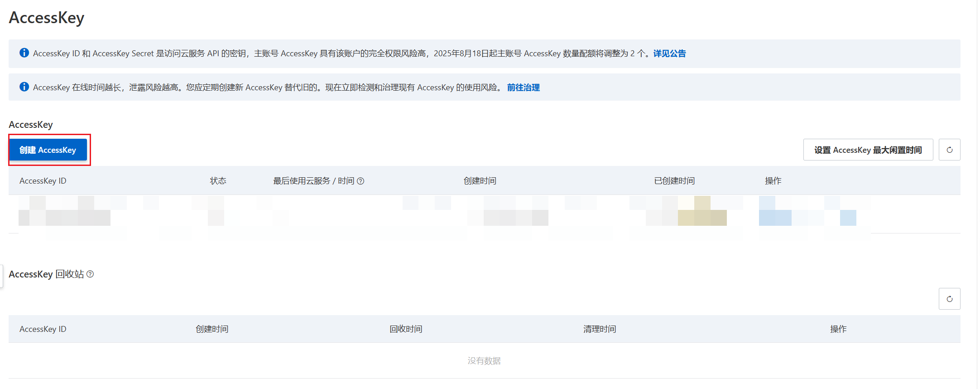The image size is (980, 389).
Task: Click 创建时间 header in the AccessKey list
Action: tap(480, 181)
